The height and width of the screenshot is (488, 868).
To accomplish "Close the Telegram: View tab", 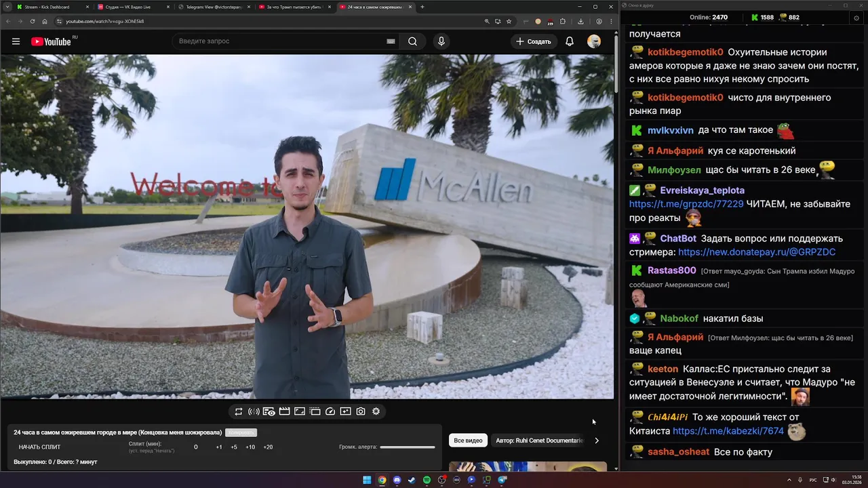I will pos(248,7).
